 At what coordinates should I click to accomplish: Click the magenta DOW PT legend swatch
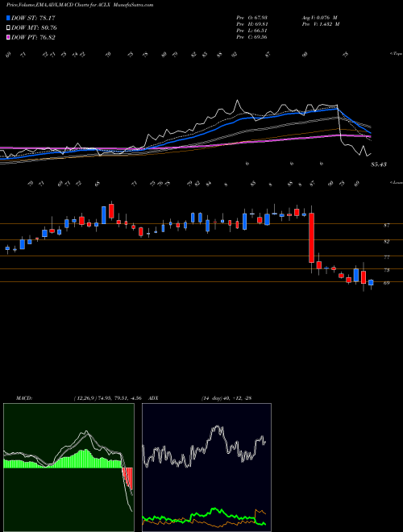(x=9, y=37)
